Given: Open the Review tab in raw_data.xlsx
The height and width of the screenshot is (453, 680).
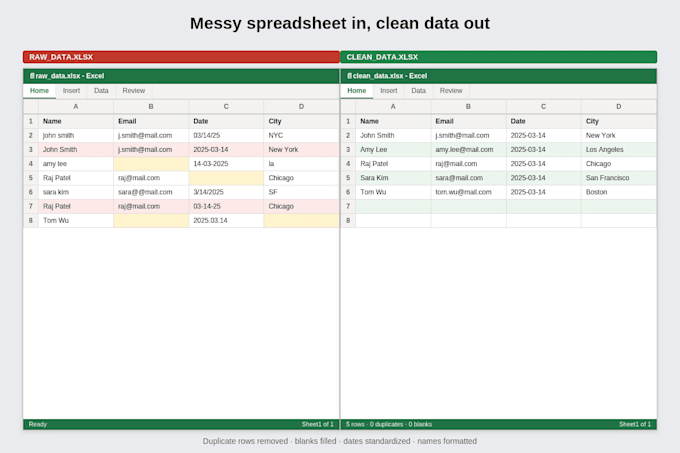Looking at the screenshot, I should [134, 91].
